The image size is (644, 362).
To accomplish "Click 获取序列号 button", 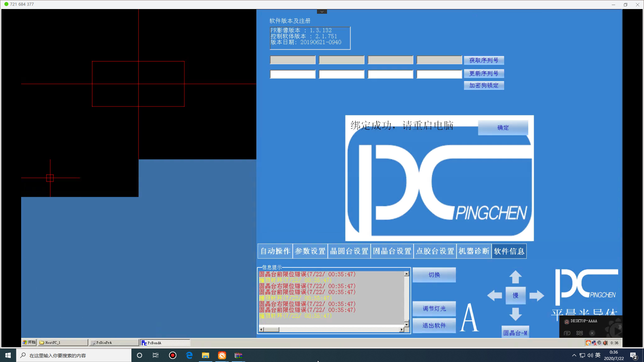I will click(484, 60).
